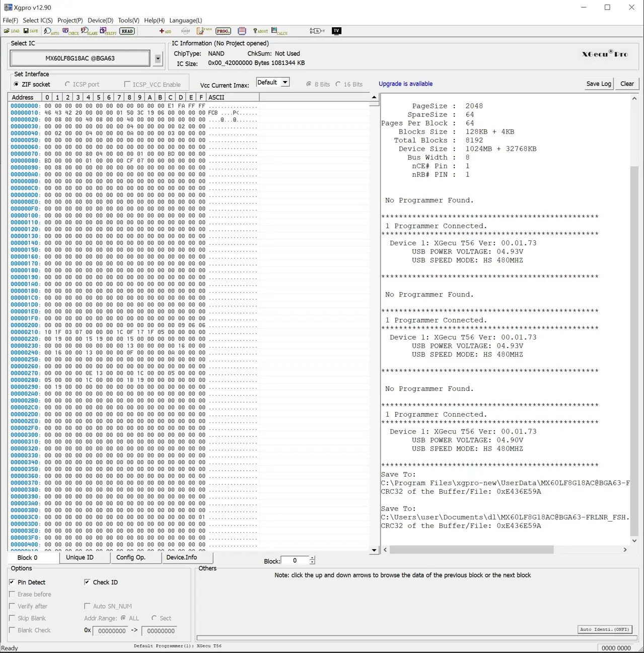Click hex view scroll up arrow

374,97
